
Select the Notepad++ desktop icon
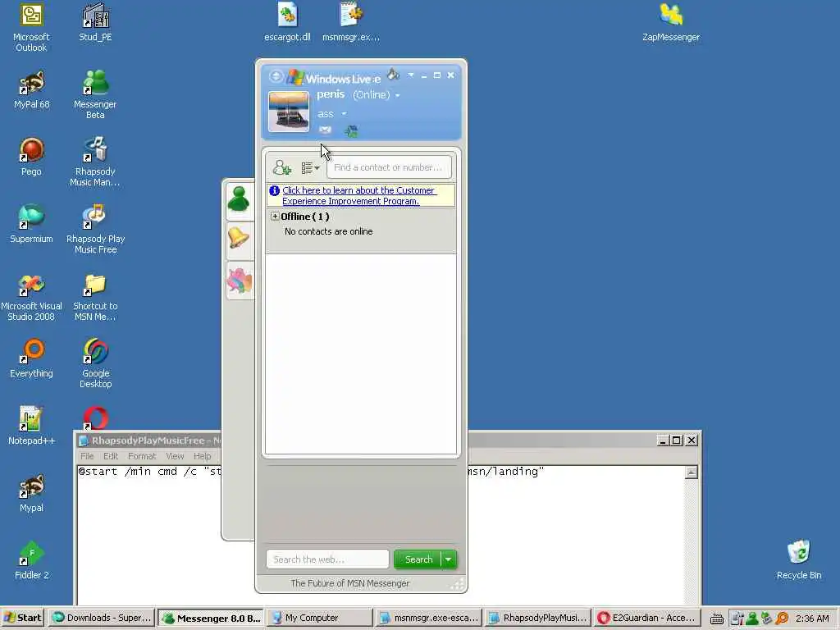point(32,426)
